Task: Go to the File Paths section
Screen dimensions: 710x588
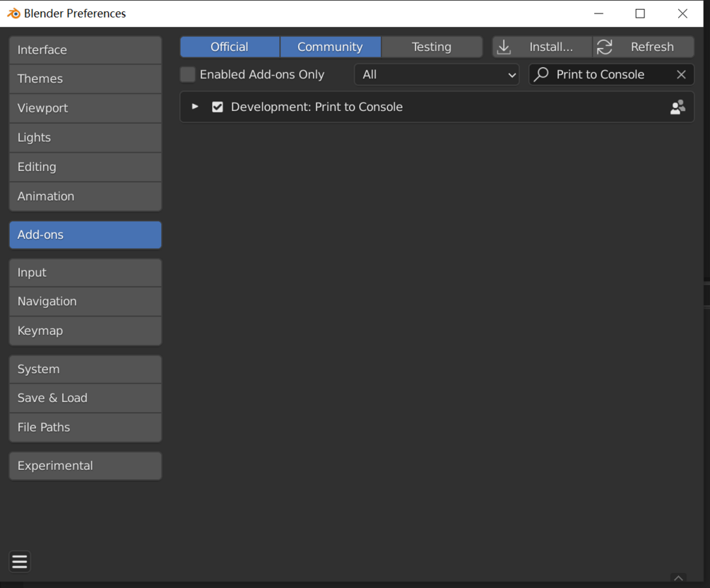Action: pyautogui.click(x=85, y=427)
